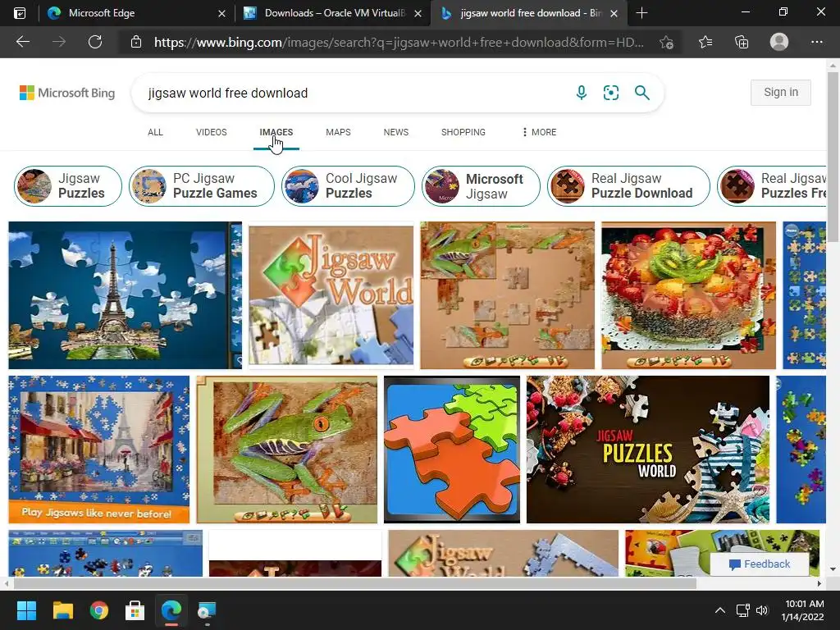Select PC Jigsaw Puzzle Games chip

(202, 186)
